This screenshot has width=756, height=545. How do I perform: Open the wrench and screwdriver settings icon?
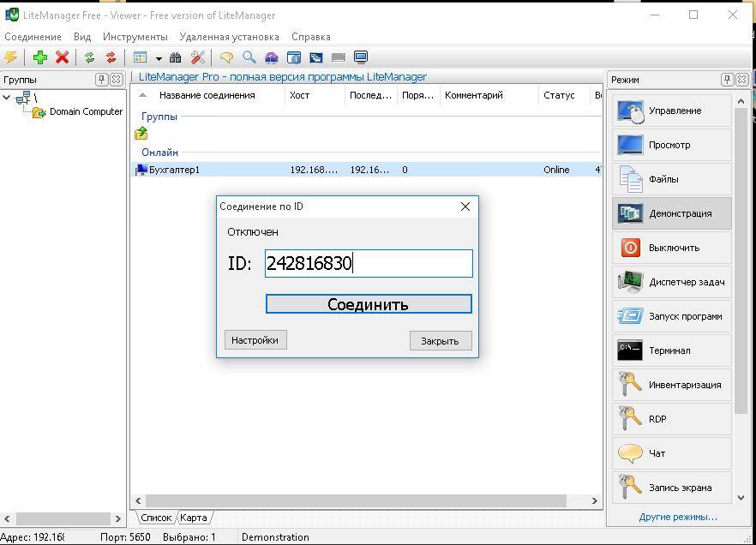198,57
